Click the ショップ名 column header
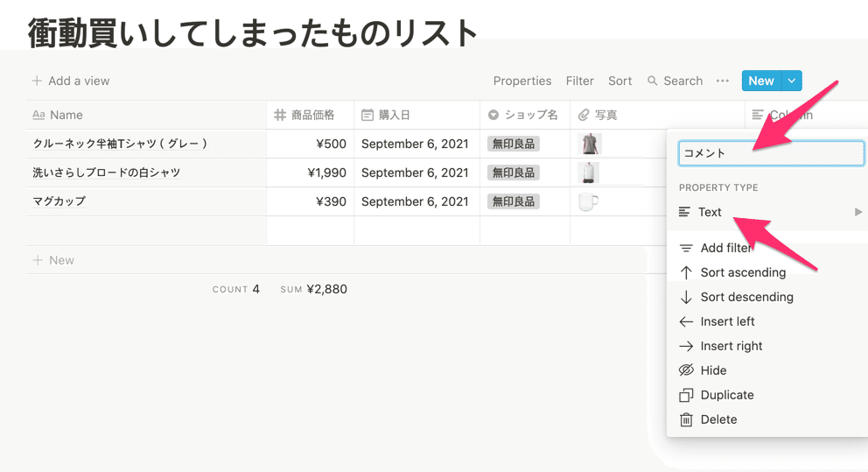 tap(525, 115)
